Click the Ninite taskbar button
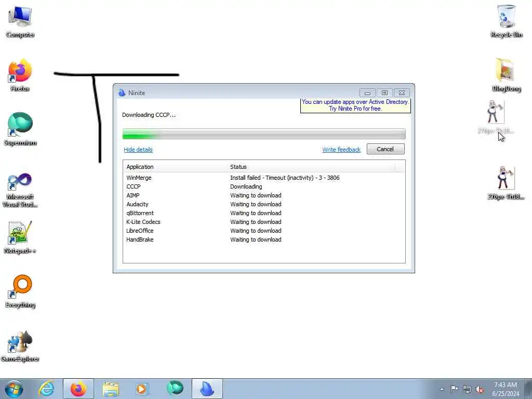This screenshot has height=399, width=532. point(207,389)
